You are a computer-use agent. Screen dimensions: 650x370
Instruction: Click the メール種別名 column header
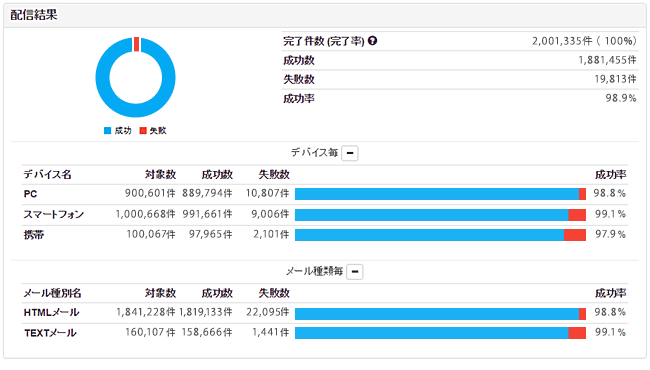(52, 293)
